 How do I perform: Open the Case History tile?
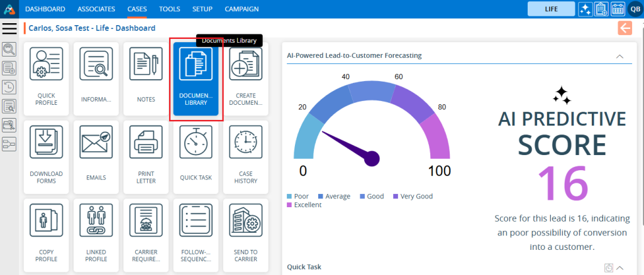tap(245, 157)
